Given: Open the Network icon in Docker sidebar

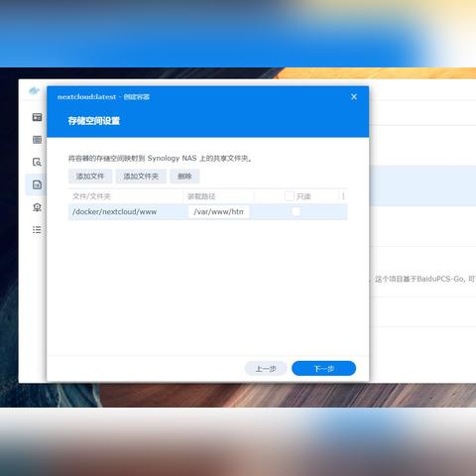Looking at the screenshot, I should (x=37, y=207).
